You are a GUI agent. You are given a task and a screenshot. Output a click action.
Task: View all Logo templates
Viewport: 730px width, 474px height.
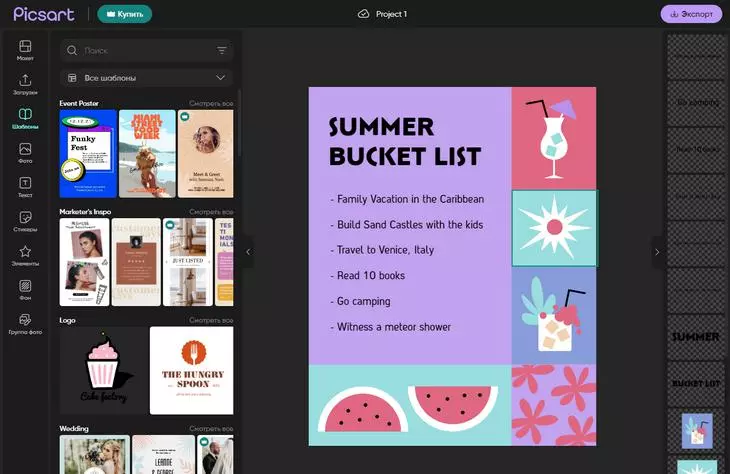(211, 320)
